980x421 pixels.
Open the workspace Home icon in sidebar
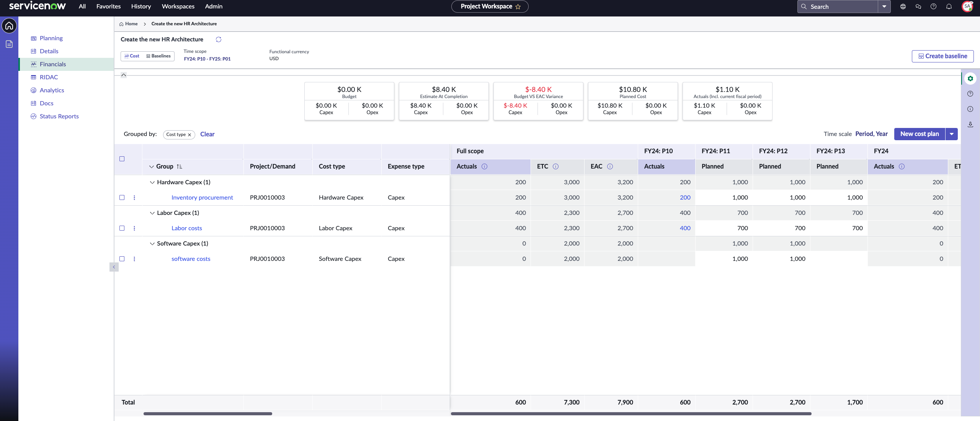(x=9, y=26)
